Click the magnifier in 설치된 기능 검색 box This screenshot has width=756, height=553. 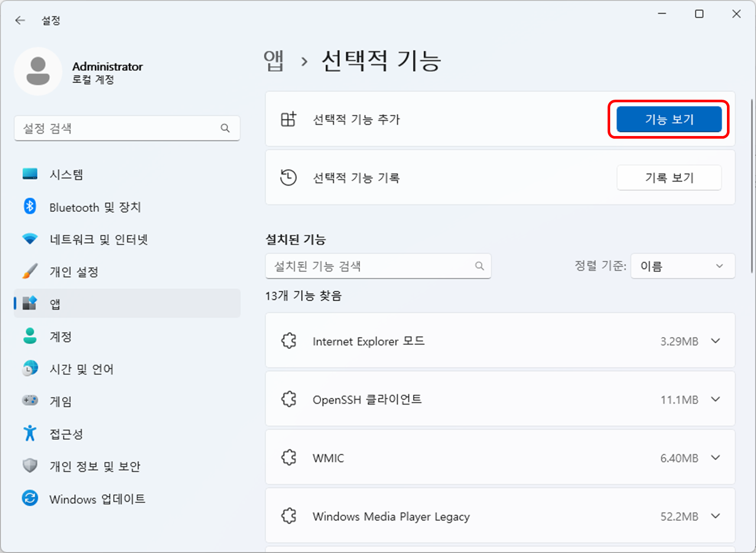click(x=479, y=266)
